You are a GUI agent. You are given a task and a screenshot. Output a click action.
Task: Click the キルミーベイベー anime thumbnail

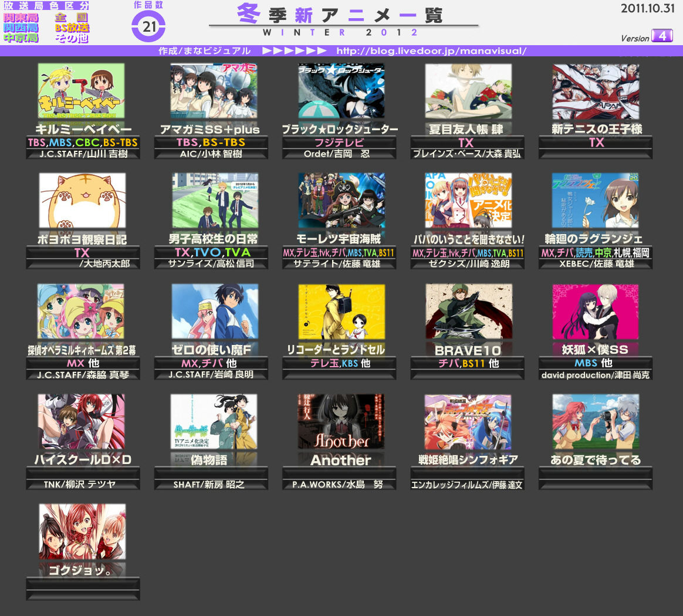(81, 90)
